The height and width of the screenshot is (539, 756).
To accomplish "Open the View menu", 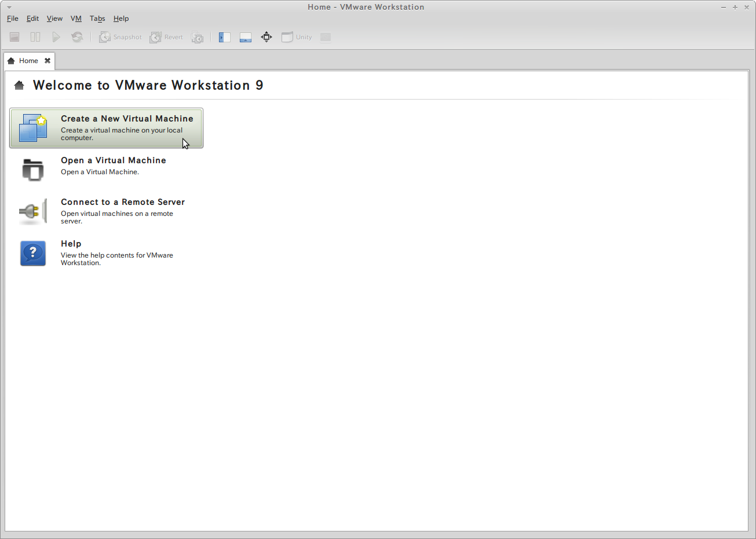I will point(54,19).
